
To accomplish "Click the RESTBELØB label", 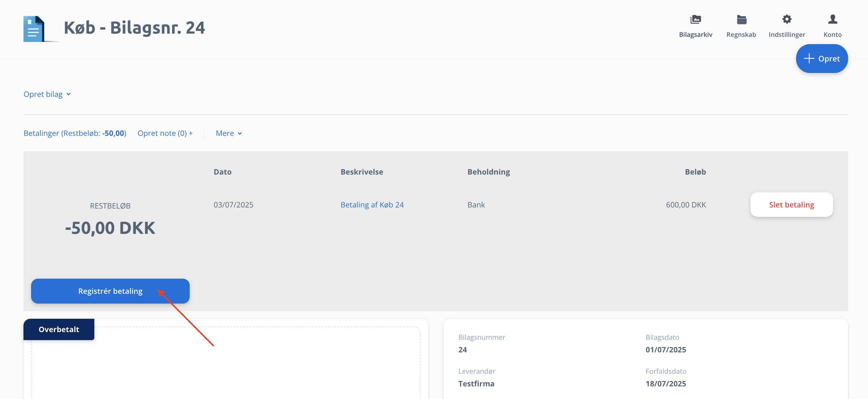I will coord(110,206).
